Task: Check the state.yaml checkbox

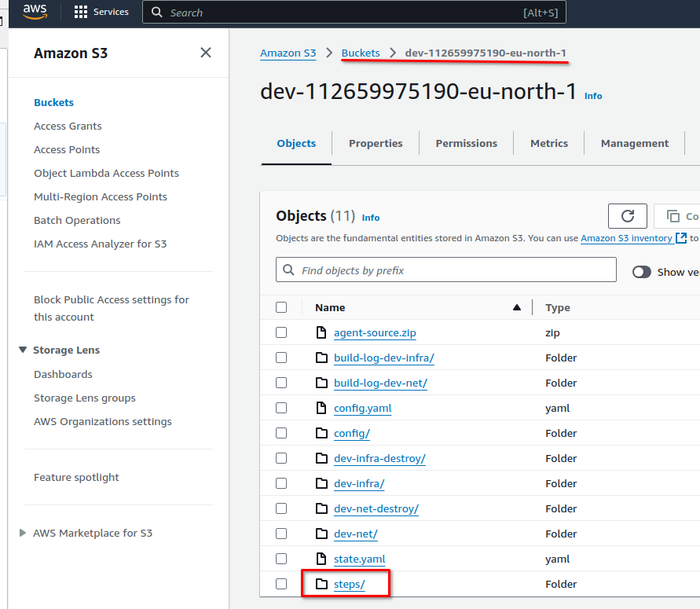Action: point(281,559)
